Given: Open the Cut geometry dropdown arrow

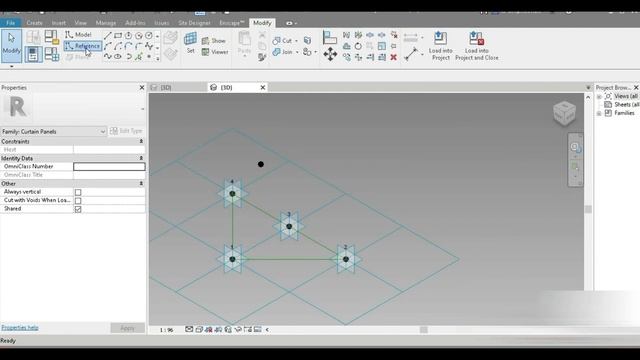Looking at the screenshot, I should [296, 41].
